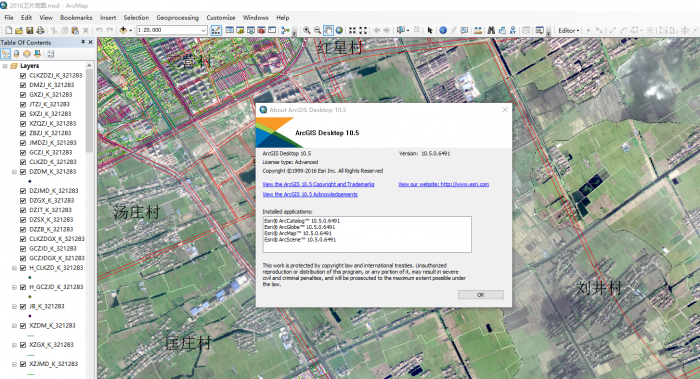The width and height of the screenshot is (700, 379).
Task: Select the Pan hand tool
Action: [x=328, y=30]
